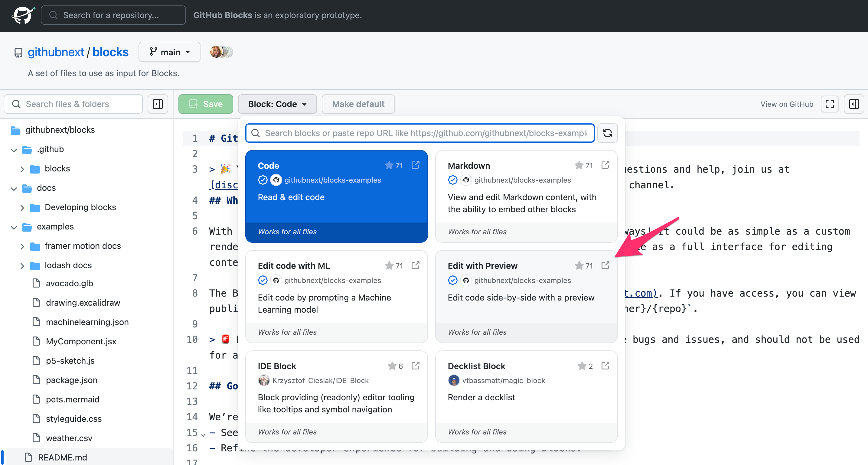Viewport: 868px width, 465px height.
Task: Expand the lodash docs folder
Action: pyautogui.click(x=22, y=265)
